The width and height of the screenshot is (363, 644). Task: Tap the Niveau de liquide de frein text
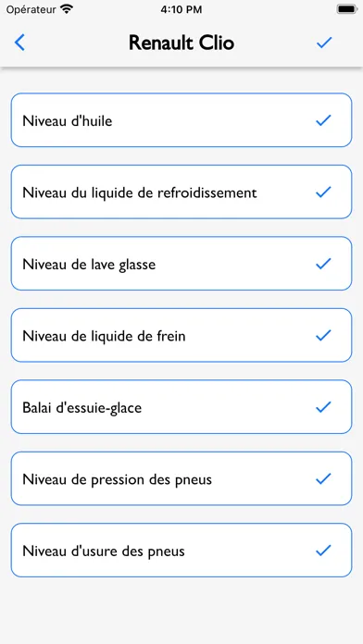104,336
